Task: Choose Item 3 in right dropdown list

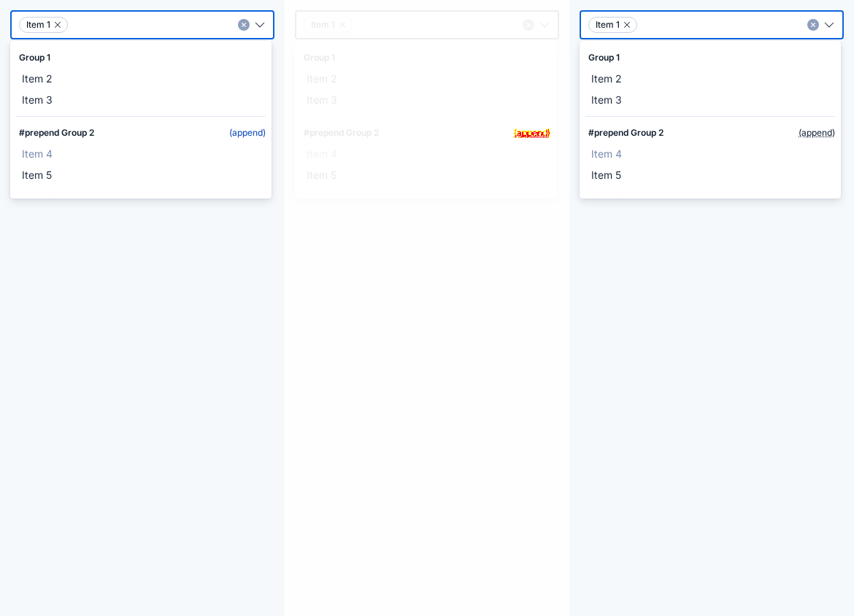Action: pyautogui.click(x=709, y=100)
